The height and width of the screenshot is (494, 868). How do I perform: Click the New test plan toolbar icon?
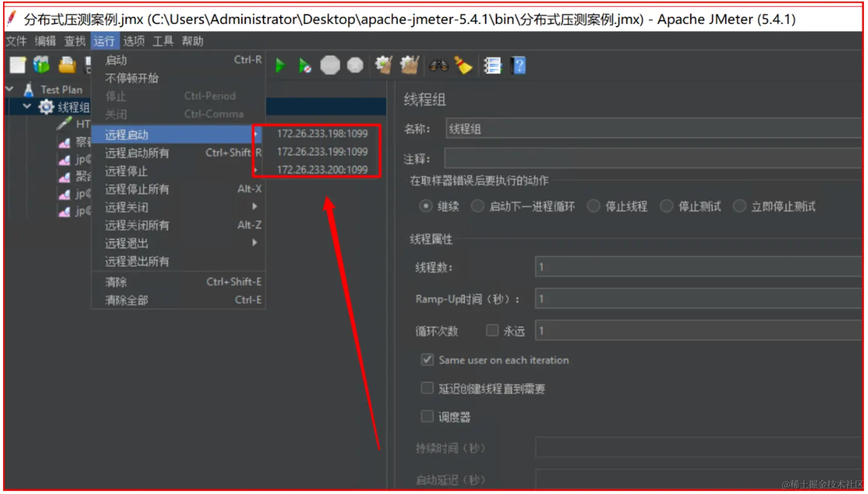17,65
